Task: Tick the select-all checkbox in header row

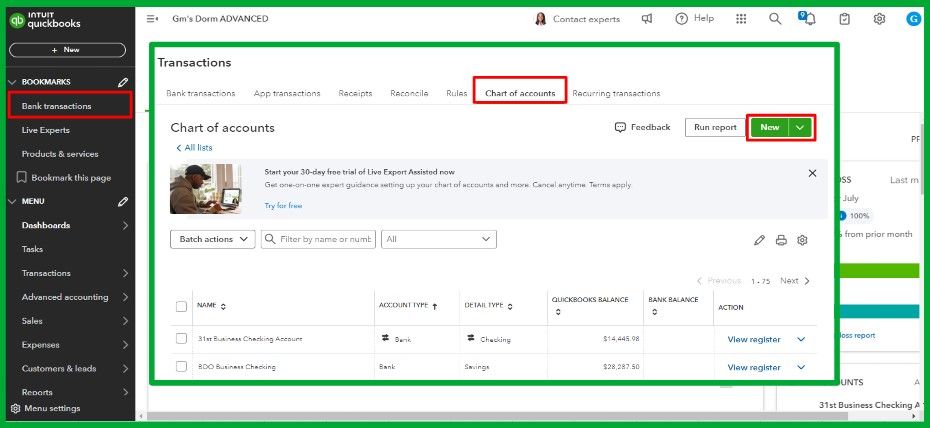Action: (181, 306)
